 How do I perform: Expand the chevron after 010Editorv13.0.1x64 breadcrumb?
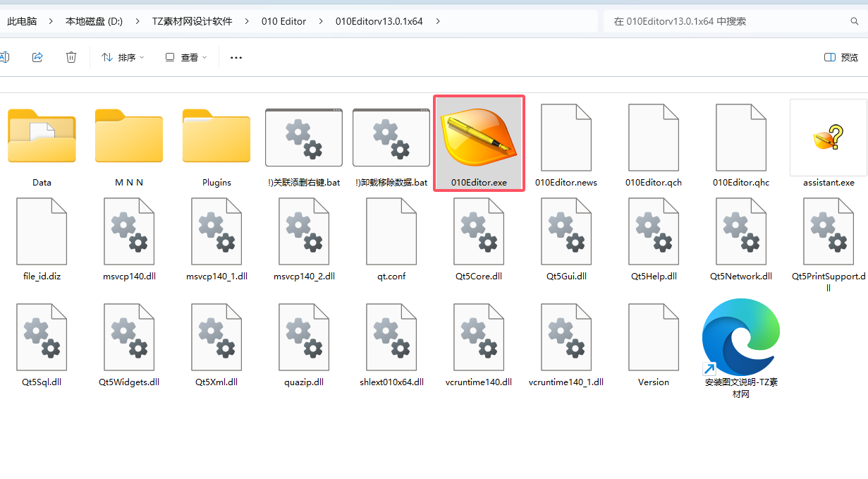438,21
